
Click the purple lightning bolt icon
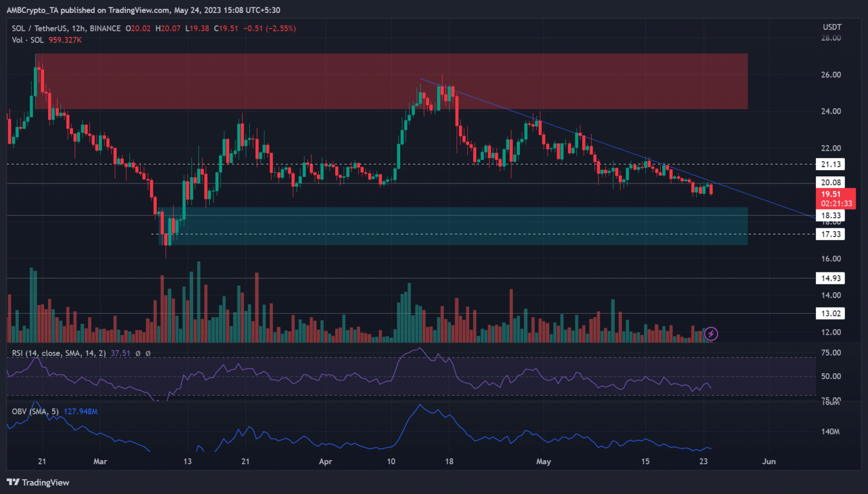711,334
